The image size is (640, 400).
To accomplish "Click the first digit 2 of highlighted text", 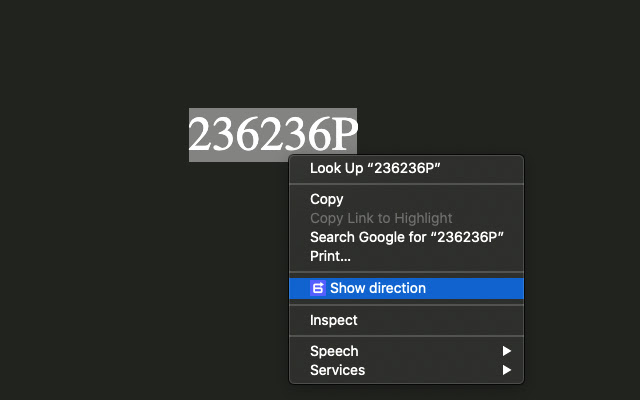I will tap(201, 135).
